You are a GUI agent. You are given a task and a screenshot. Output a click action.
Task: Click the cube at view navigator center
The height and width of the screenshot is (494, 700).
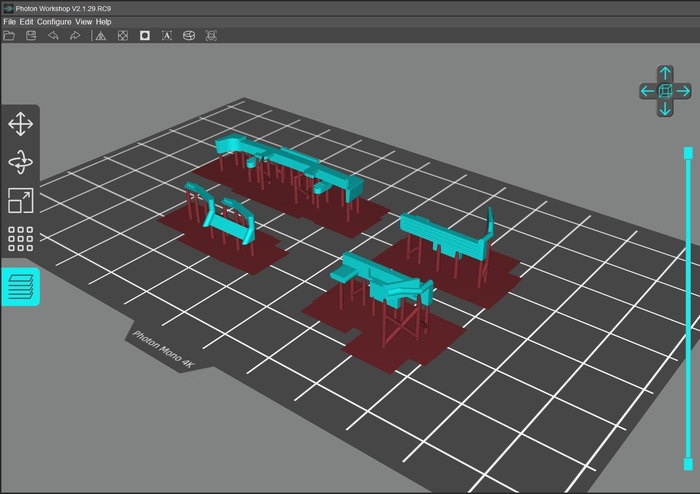click(x=665, y=91)
